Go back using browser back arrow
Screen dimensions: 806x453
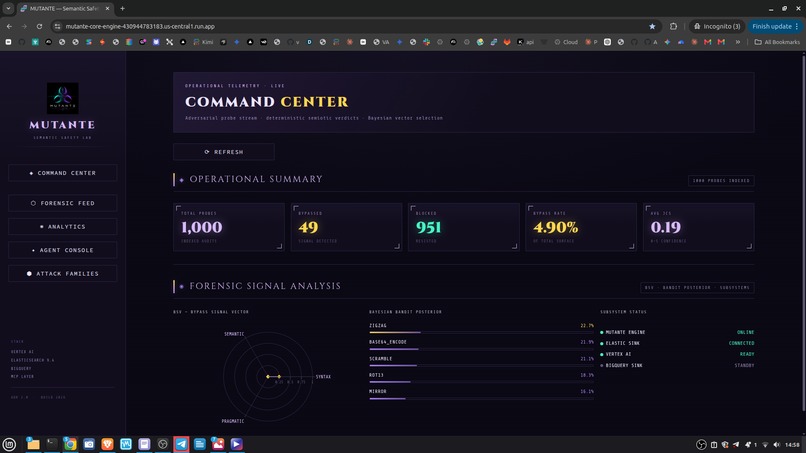click(x=9, y=26)
